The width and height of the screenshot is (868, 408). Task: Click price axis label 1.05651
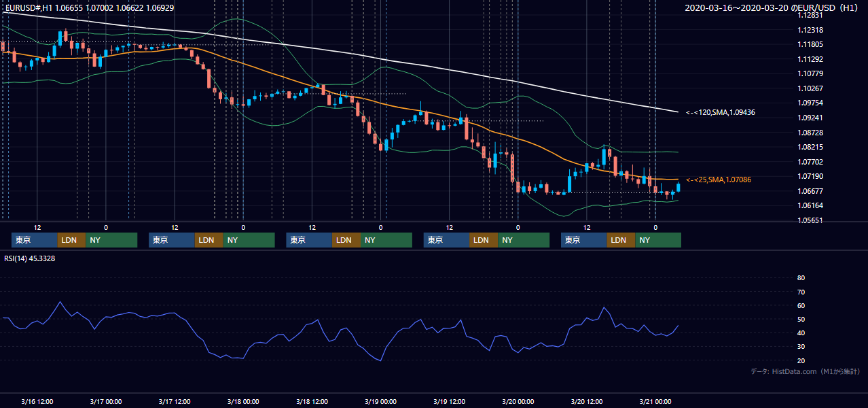pos(810,220)
